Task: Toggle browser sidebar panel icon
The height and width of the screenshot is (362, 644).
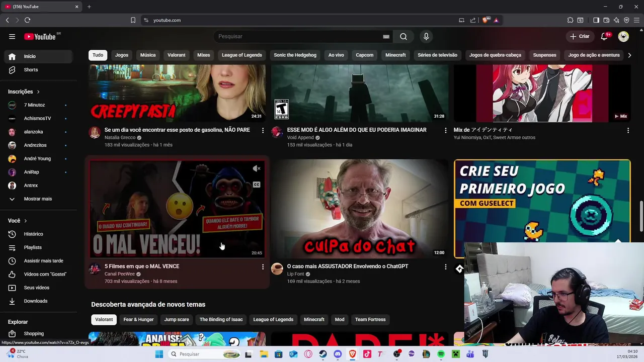Action: 596,20
